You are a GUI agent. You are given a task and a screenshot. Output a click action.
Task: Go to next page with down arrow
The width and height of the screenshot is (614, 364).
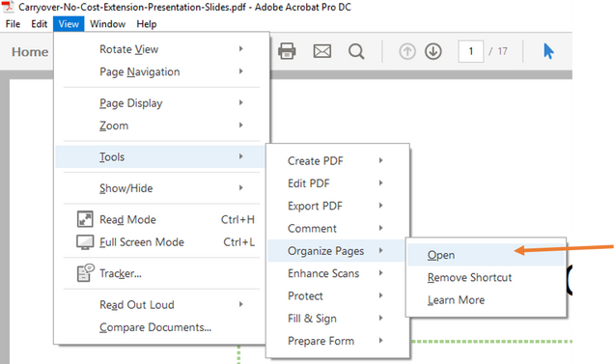pos(433,51)
